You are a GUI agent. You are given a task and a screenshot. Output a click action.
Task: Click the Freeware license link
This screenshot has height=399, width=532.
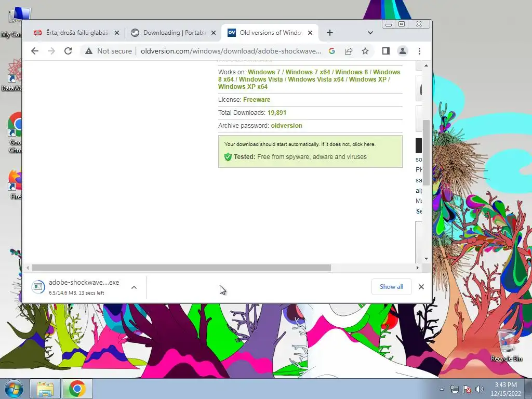pyautogui.click(x=257, y=100)
